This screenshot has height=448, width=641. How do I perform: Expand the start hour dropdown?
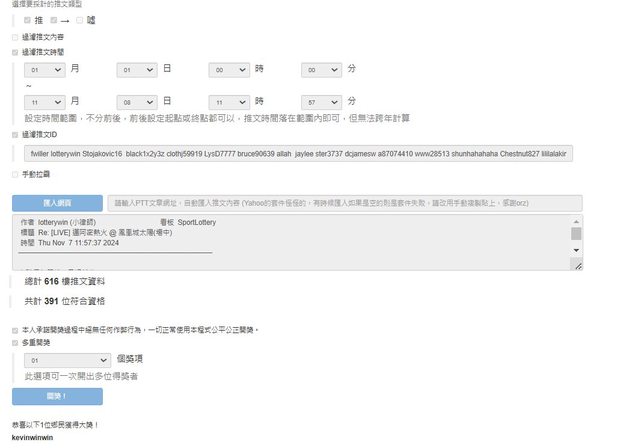[229, 70]
